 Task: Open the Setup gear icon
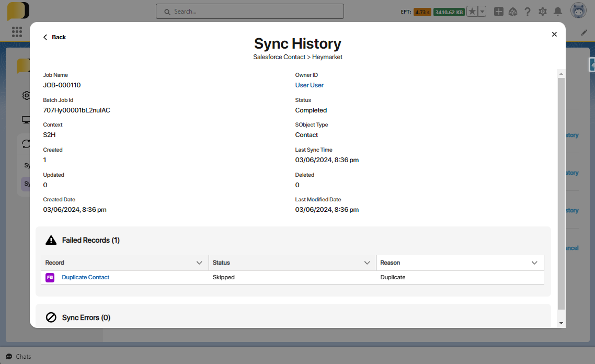click(x=543, y=12)
